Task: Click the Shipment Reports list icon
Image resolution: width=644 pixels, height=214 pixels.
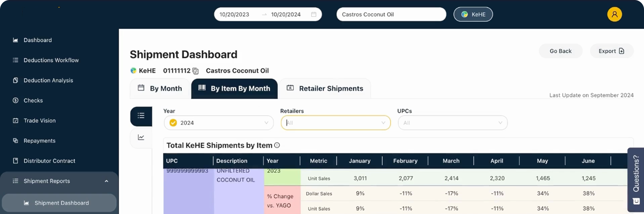Action: (x=16, y=181)
